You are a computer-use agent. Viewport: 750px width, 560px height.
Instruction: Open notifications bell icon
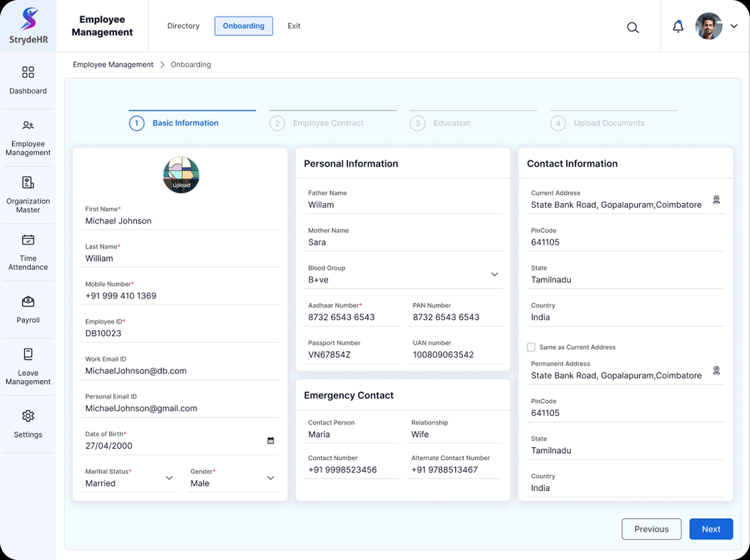tap(678, 26)
